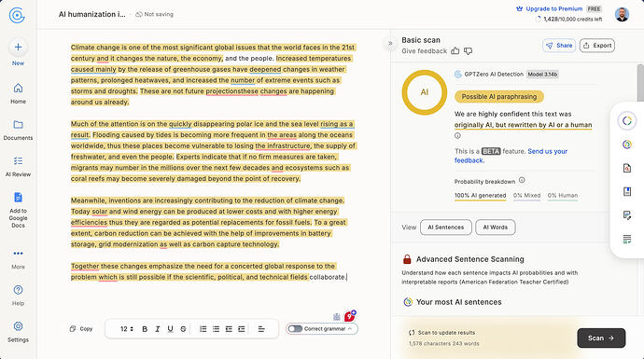Open the user profile avatar
Image resolution: width=644 pixels, height=359 pixels.
click(622, 14)
